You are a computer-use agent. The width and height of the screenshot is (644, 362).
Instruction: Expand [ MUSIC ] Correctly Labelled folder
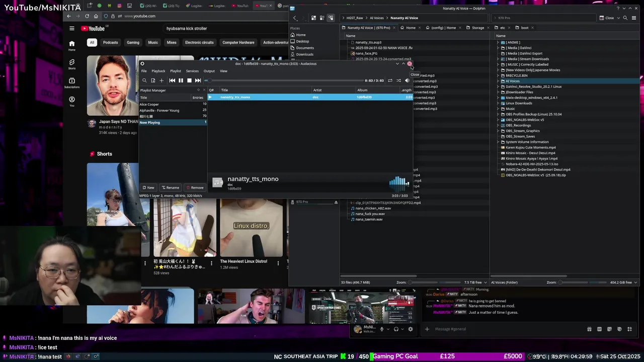coord(498,64)
